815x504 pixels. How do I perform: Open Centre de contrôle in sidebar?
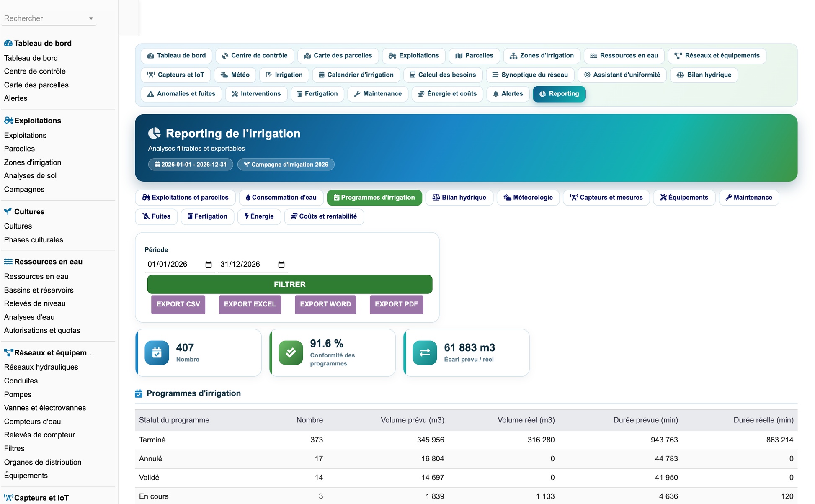[35, 72]
